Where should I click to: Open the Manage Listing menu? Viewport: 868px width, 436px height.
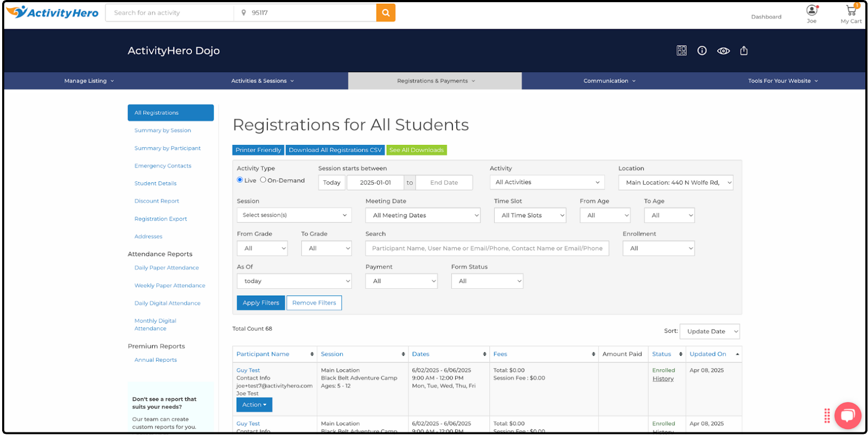click(89, 81)
